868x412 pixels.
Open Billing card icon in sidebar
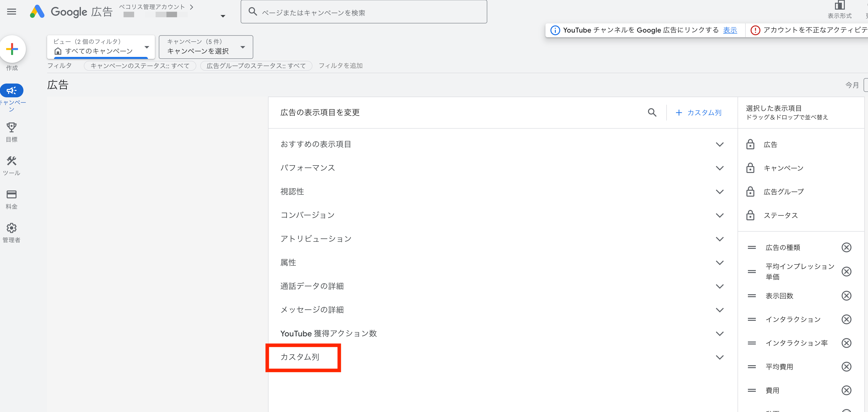11,195
